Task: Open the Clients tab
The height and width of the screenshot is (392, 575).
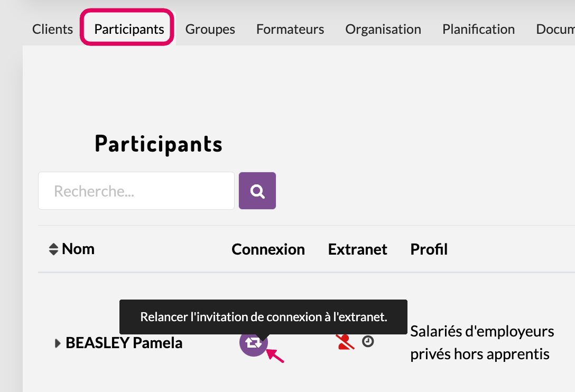Action: 52,29
